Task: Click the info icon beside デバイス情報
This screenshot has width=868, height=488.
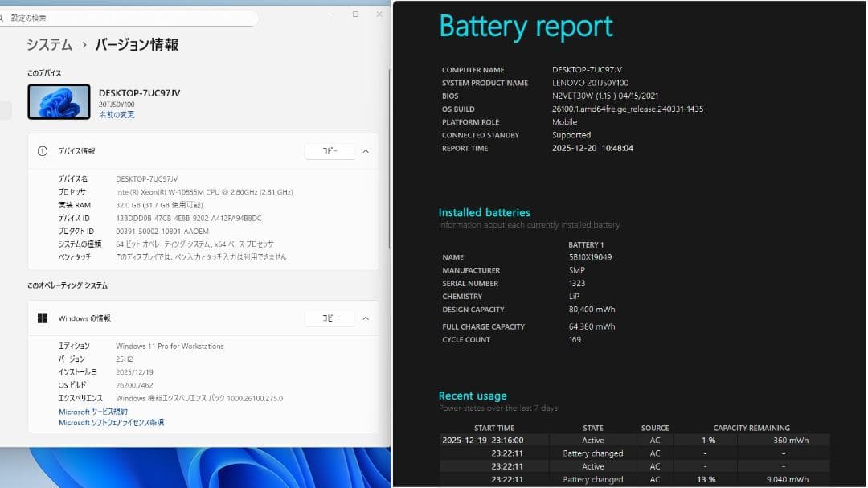Action: [x=41, y=151]
